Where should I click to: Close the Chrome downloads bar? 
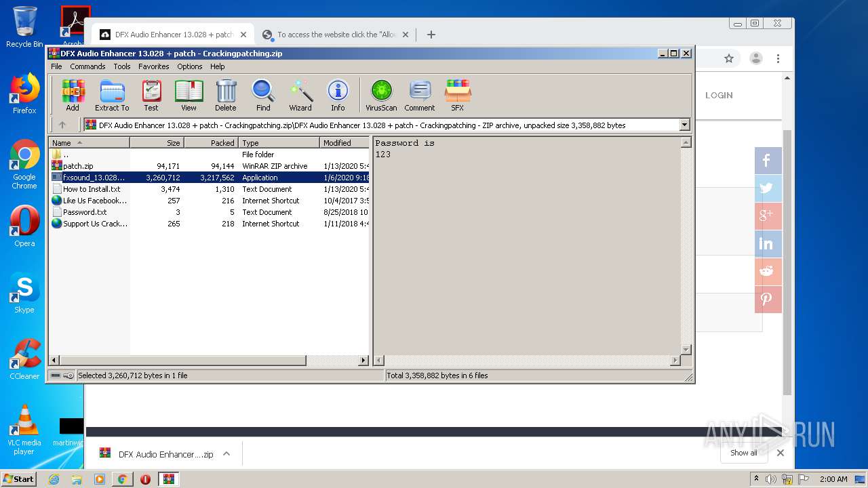tap(781, 453)
